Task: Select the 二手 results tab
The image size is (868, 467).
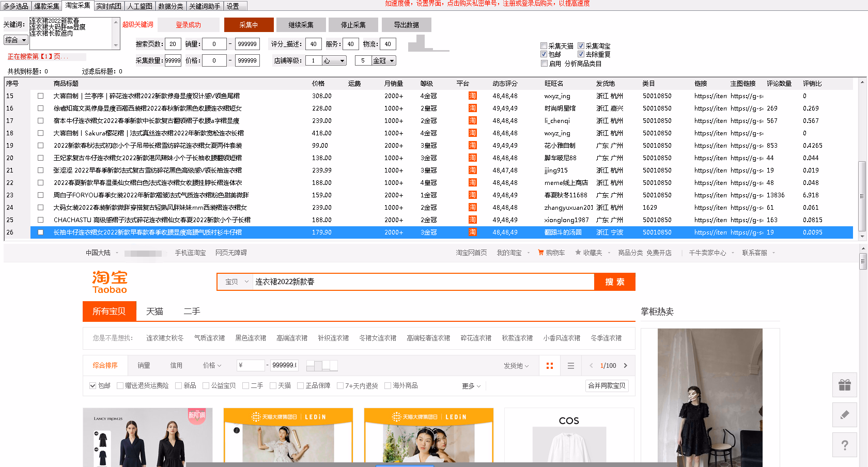Action: coord(192,312)
